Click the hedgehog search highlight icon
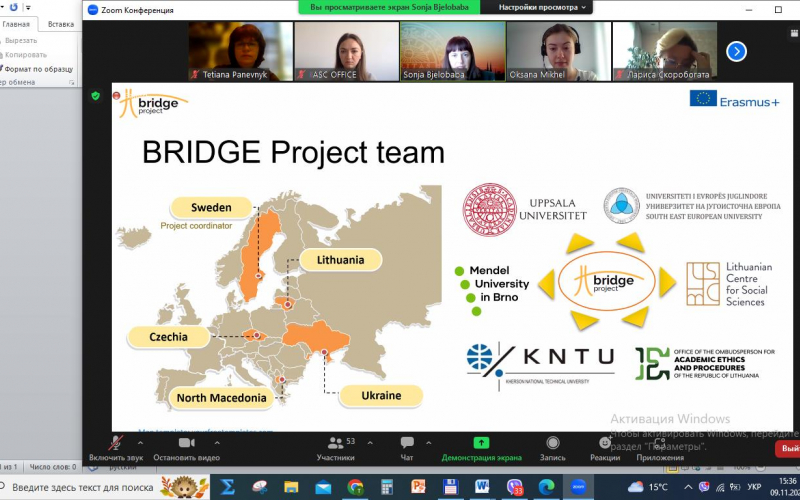This screenshot has height=500, width=800. pyautogui.click(x=184, y=487)
